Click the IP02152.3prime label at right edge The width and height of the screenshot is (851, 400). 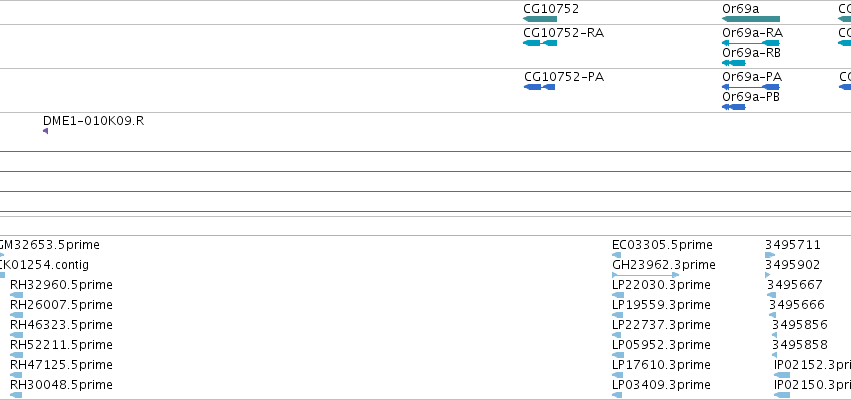(812, 365)
